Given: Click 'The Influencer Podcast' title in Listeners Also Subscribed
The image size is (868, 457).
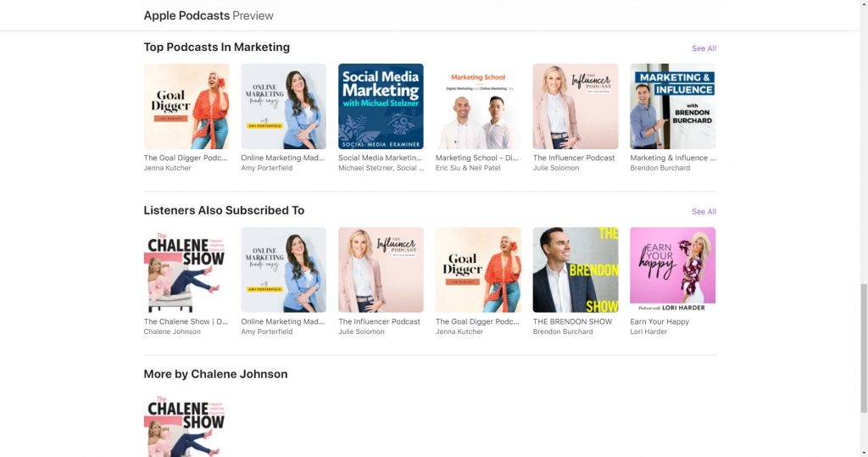Looking at the screenshot, I should tap(379, 321).
